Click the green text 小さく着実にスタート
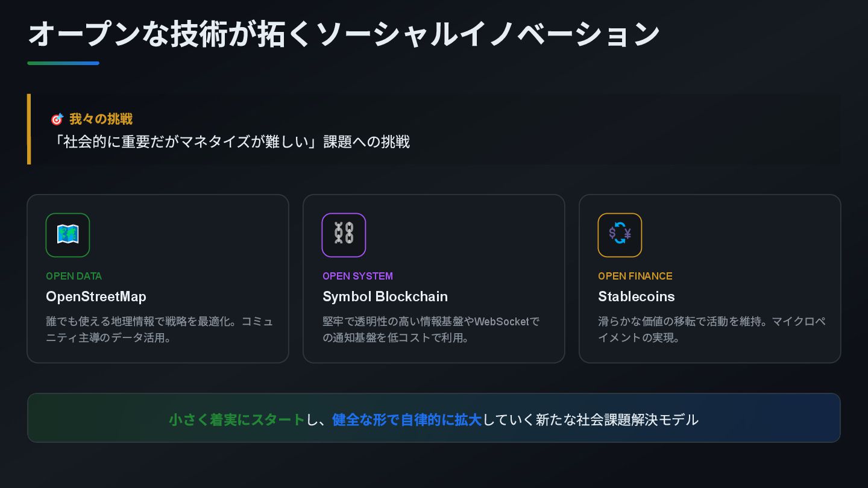 point(237,419)
